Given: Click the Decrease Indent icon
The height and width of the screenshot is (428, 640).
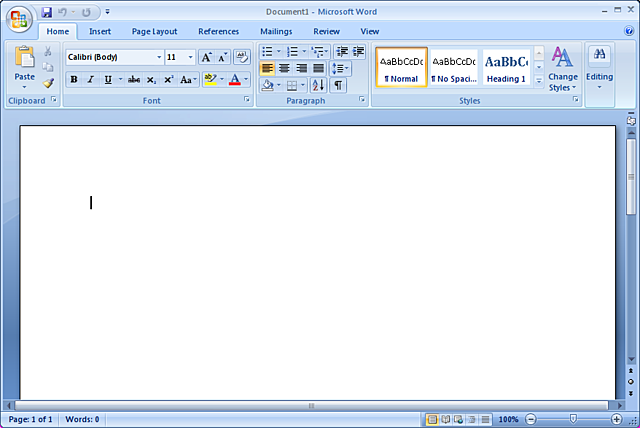Looking at the screenshot, I should tap(342, 51).
